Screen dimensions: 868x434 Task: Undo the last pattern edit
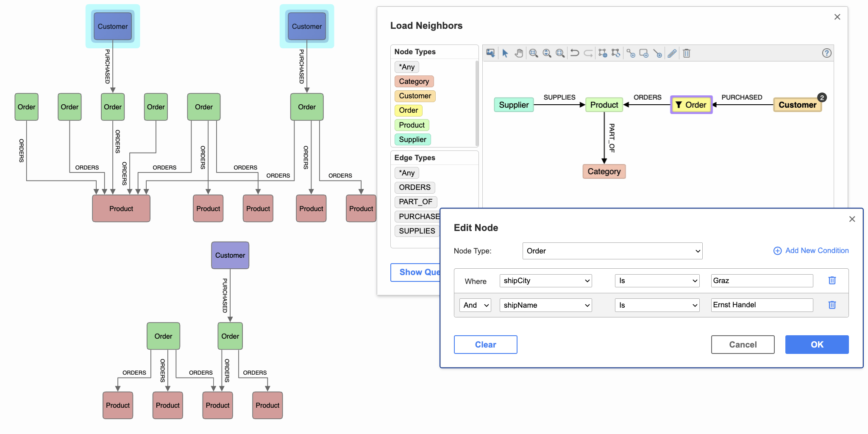coord(575,53)
